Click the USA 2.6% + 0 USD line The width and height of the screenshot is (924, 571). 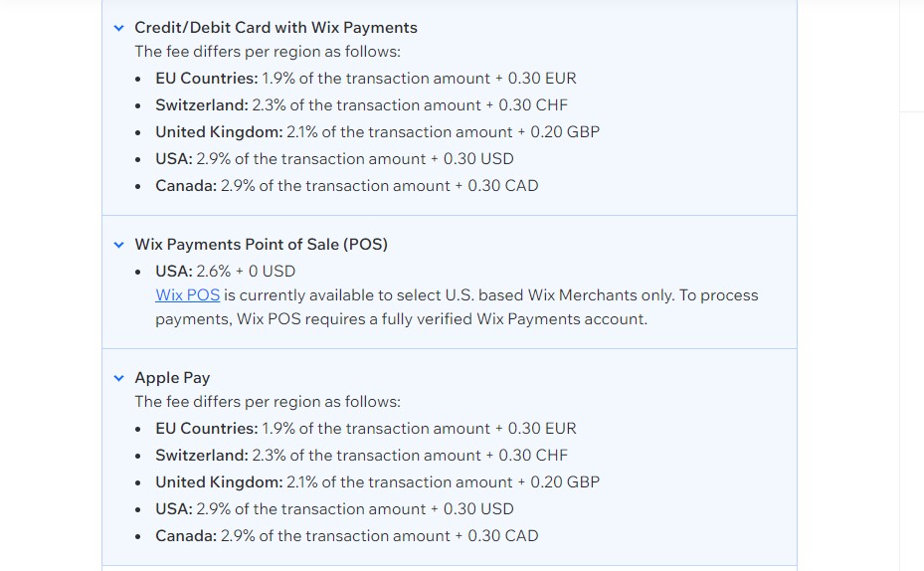225,271
